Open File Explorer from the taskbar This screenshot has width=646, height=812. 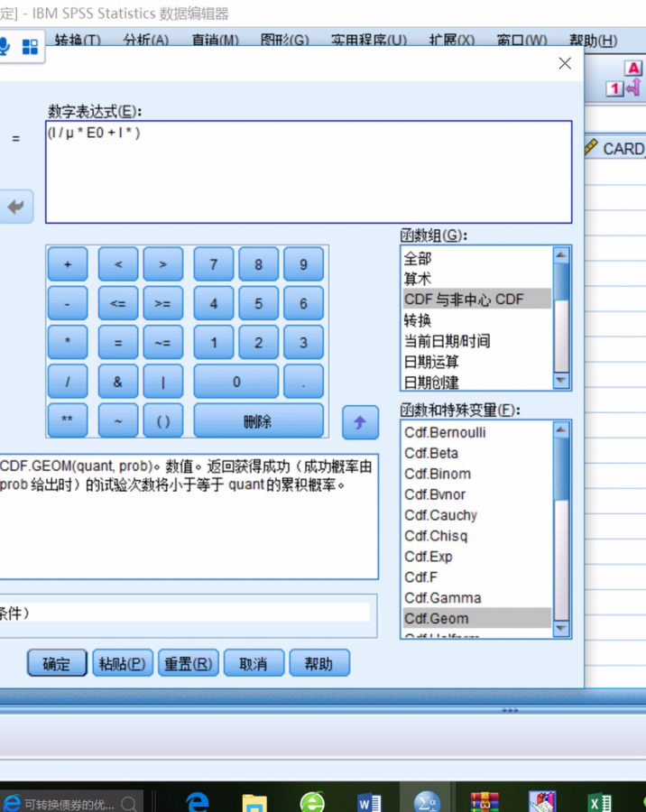254,801
